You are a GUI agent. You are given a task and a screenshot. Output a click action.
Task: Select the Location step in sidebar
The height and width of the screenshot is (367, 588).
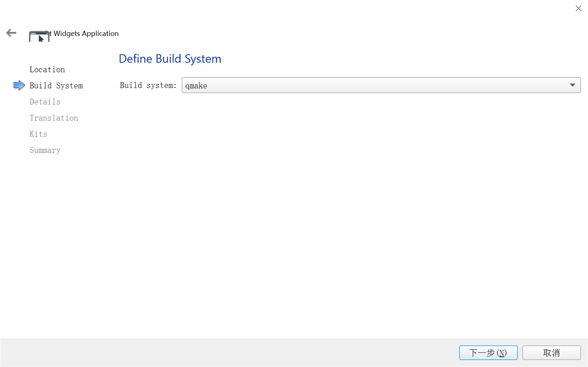click(x=47, y=69)
